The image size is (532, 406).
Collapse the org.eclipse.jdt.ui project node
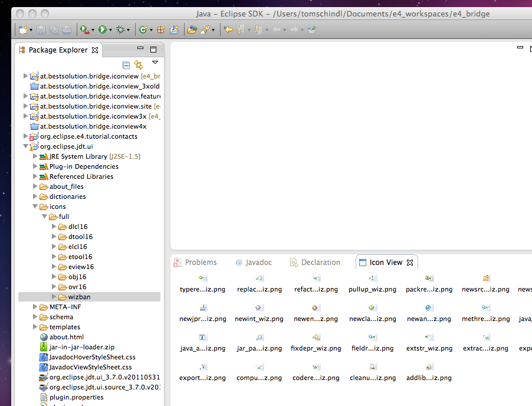click(x=25, y=146)
